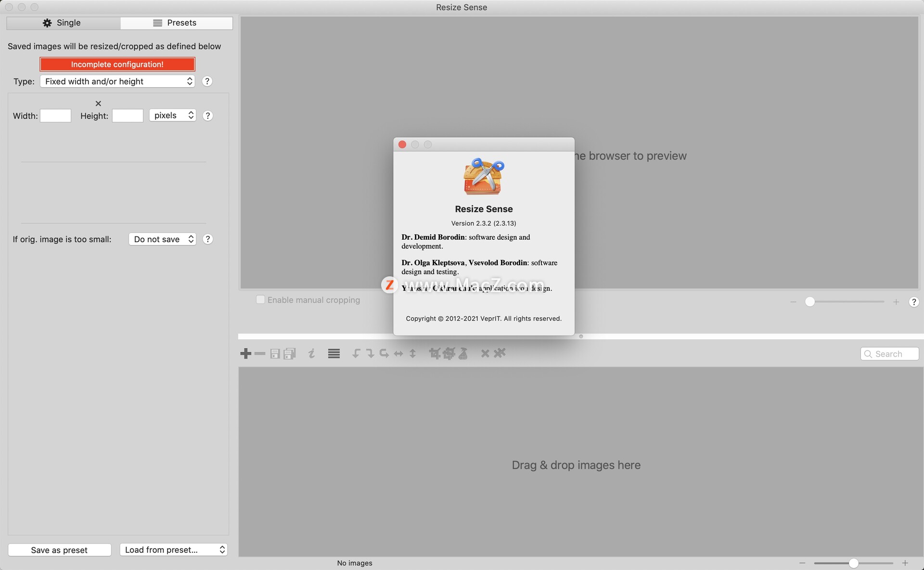Click the split divider handle dot
Image resolution: width=924 pixels, height=570 pixels.
[581, 337]
